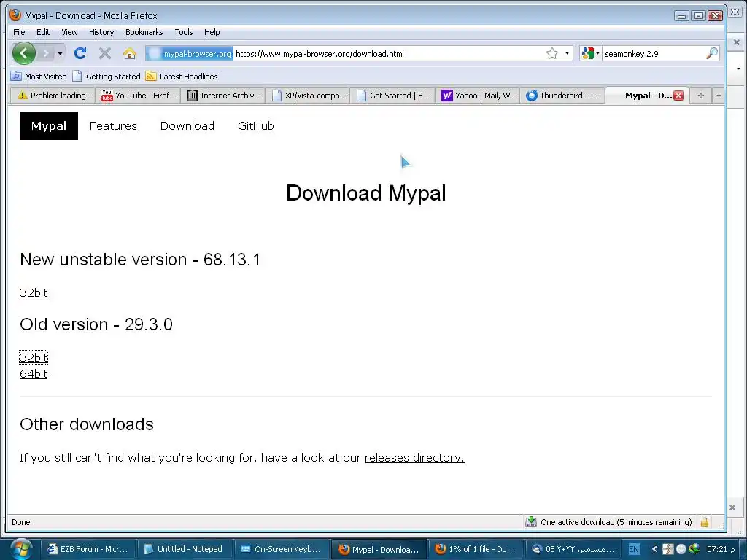This screenshot has width=747, height=560.
Task: Open the Latest Headlines feed bookmark
Action: [x=182, y=76]
